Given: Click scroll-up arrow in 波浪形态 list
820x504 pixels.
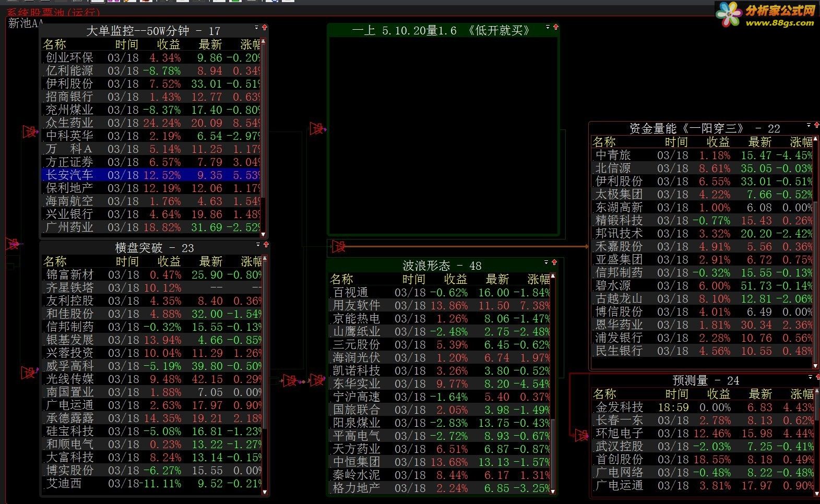Looking at the screenshot, I should (x=553, y=275).
